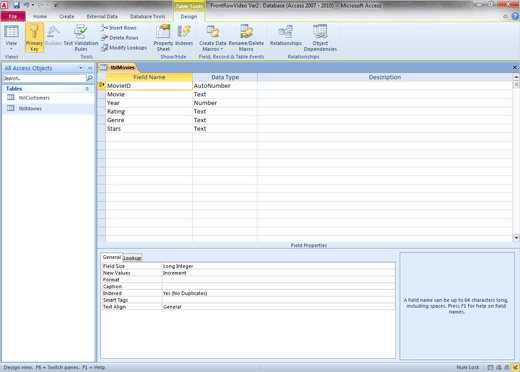Viewport: 520px width, 372px height.
Task: Click the field grid scroll down arrow
Action: [x=516, y=238]
